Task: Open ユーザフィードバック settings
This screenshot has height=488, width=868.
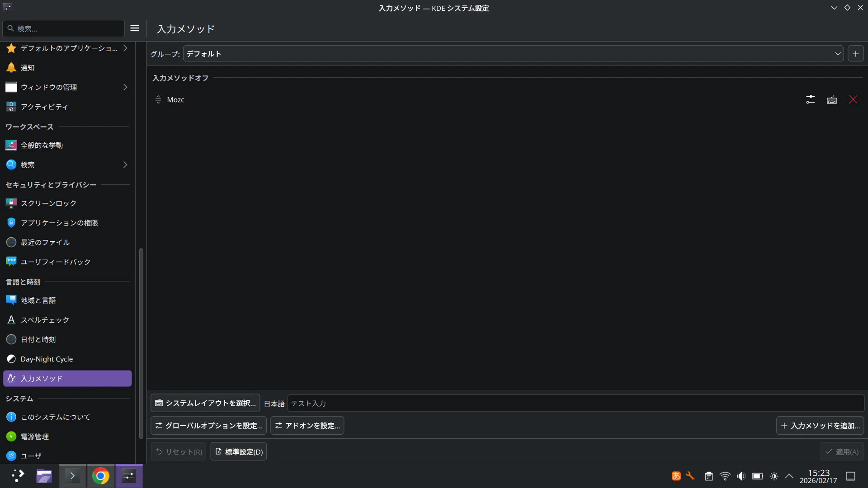Action: pyautogui.click(x=67, y=262)
